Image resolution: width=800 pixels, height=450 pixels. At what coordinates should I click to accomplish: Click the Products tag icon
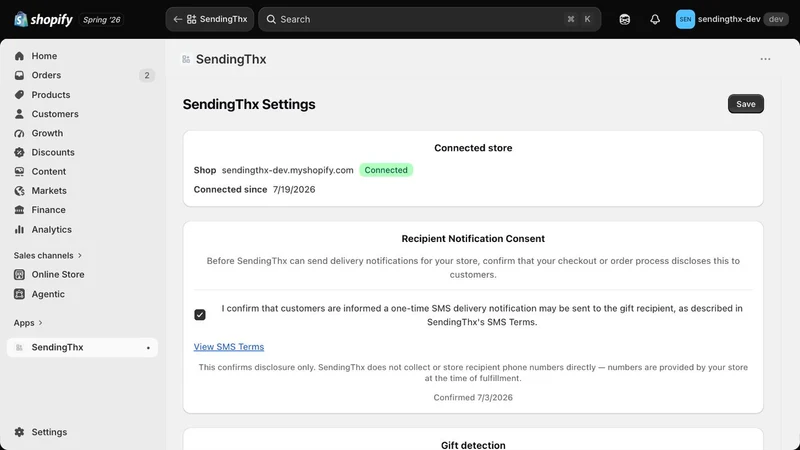pos(19,95)
